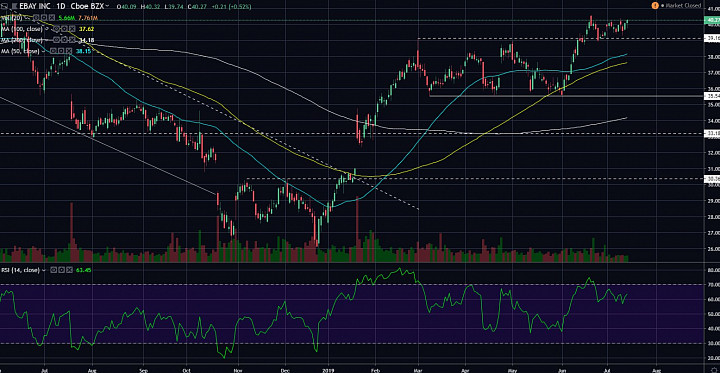720x373 pixels.
Task: Click the volume average value 7.761M
Action: pyautogui.click(x=88, y=17)
